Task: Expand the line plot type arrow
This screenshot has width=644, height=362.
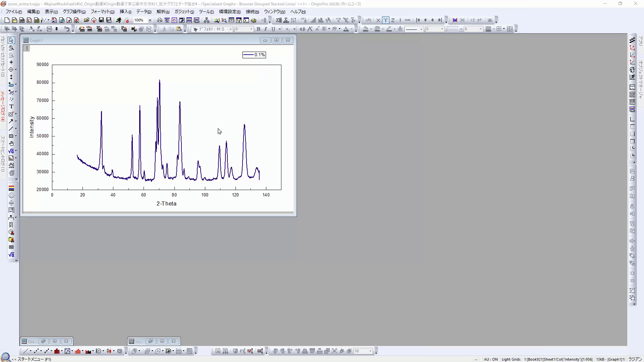Action: (31, 351)
